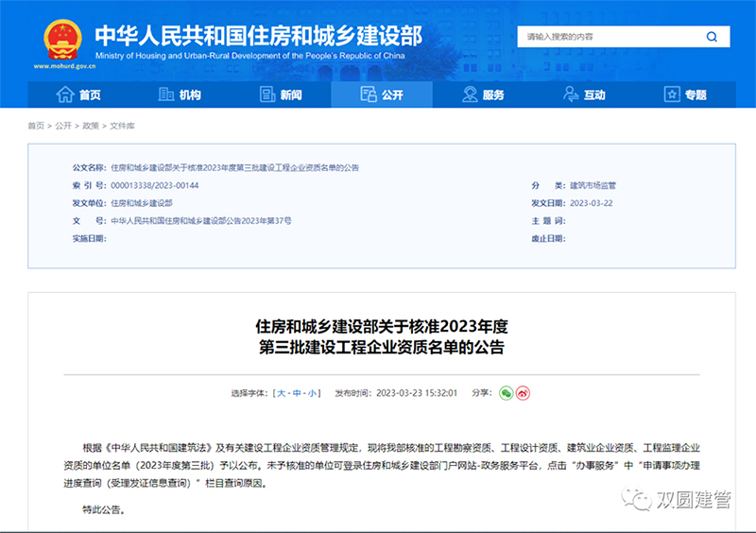Screen dimensions: 756x533
Task: Share article via WeChat icon
Action: coord(506,392)
